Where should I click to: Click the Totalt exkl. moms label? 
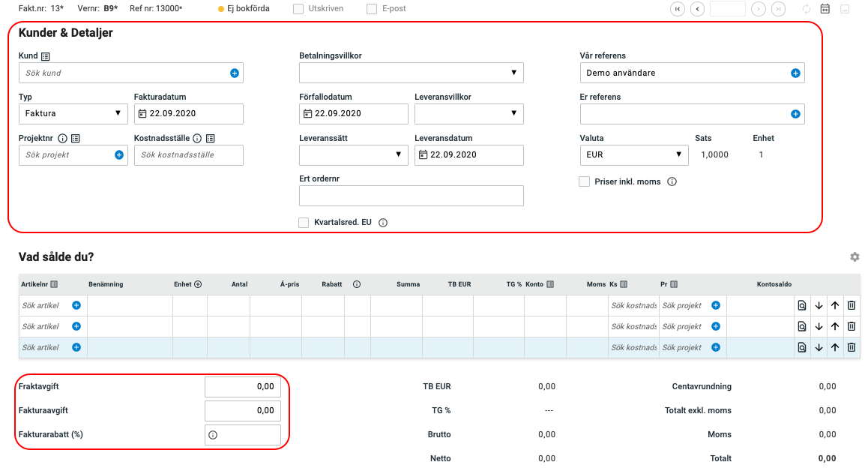[698, 411]
